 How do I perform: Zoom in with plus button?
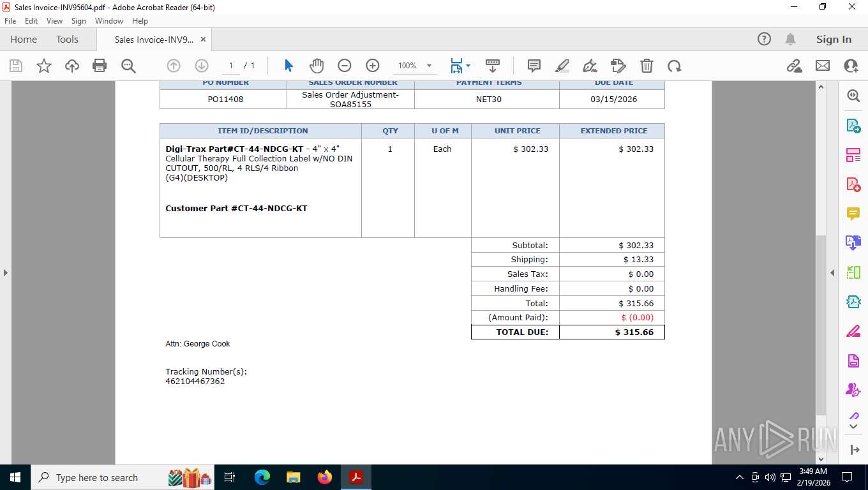coord(373,66)
